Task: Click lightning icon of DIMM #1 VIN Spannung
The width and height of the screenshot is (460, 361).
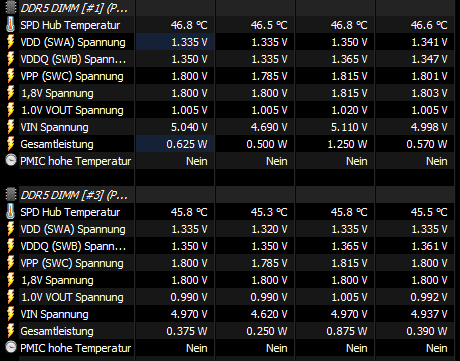Action: (x=11, y=127)
